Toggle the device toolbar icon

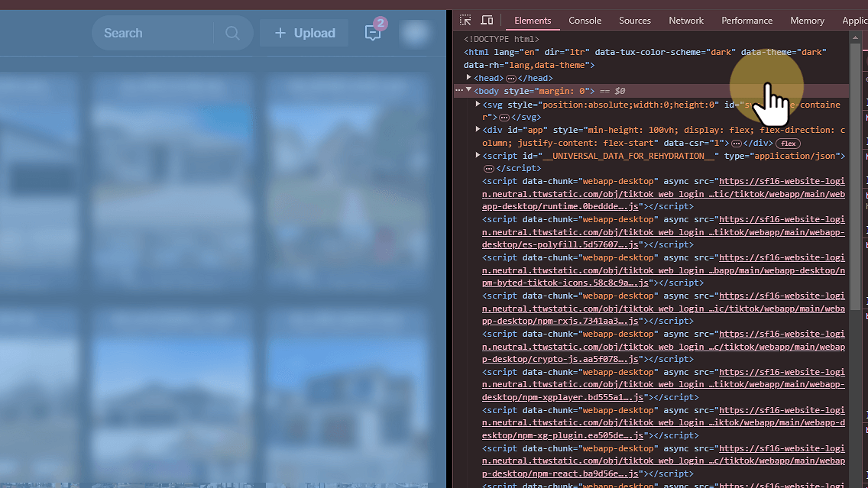point(487,21)
